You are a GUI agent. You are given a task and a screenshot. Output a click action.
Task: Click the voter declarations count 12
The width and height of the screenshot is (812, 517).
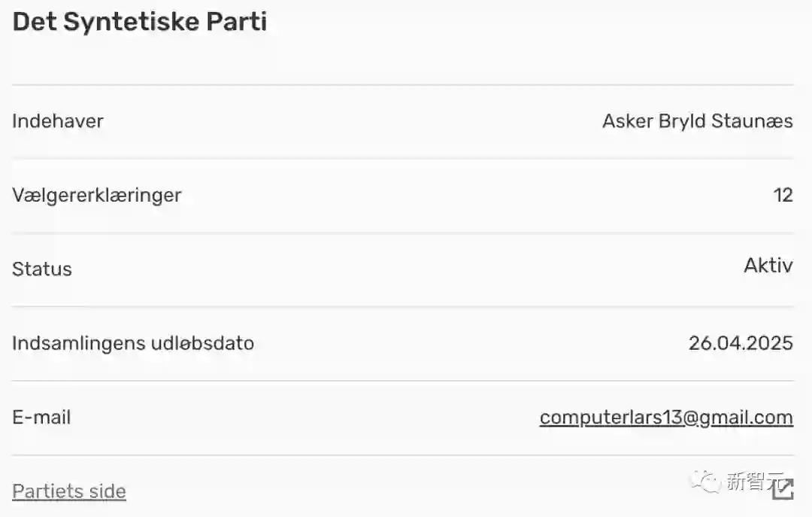coord(783,195)
